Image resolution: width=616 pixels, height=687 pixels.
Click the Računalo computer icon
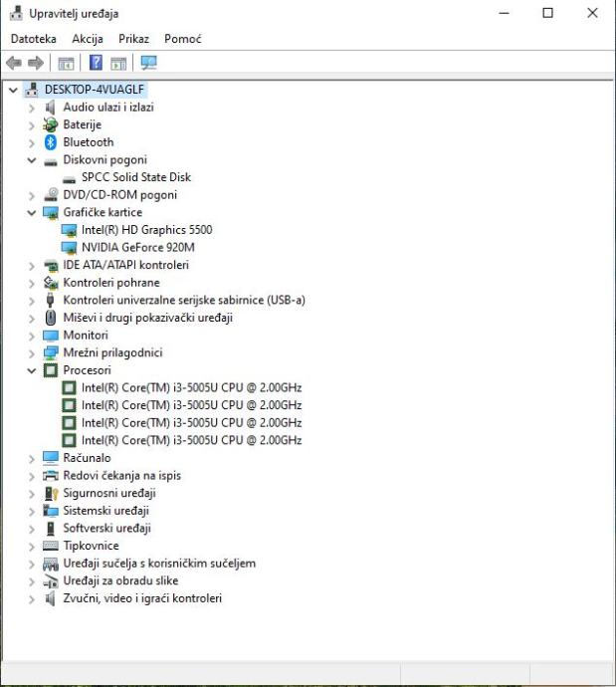click(51, 458)
